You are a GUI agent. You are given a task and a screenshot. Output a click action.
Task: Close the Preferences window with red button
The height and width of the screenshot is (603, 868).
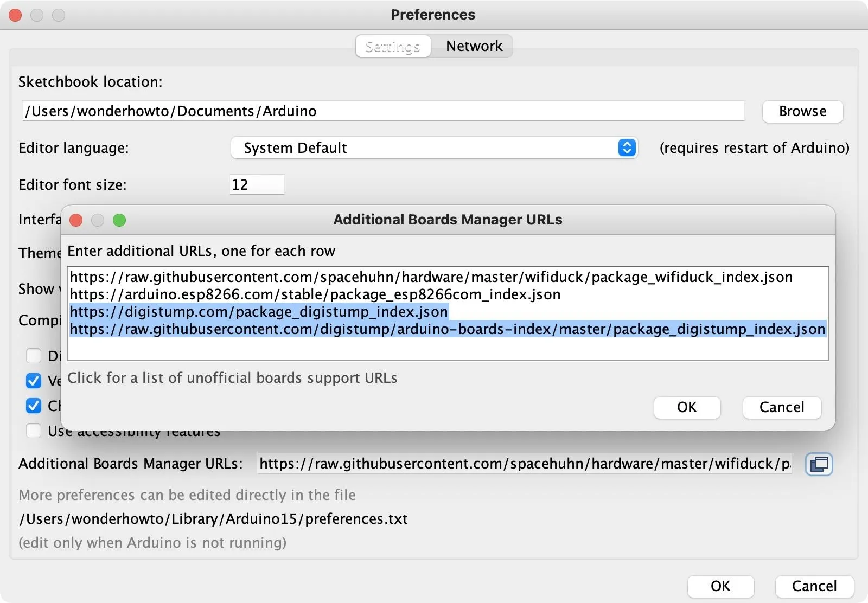[x=15, y=15]
